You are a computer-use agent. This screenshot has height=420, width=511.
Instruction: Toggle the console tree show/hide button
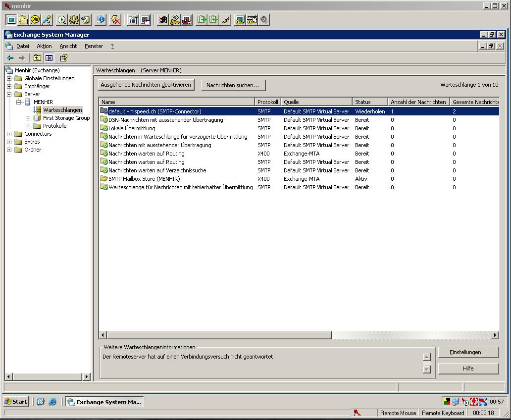point(49,58)
